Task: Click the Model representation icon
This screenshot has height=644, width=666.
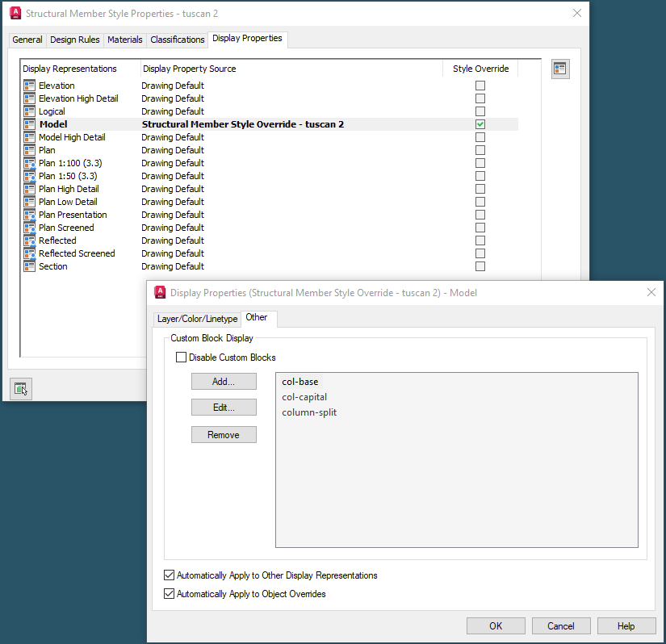Action: pos(30,123)
